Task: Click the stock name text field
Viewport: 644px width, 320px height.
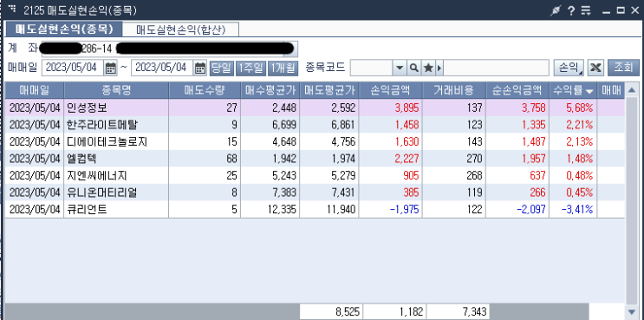Action: click(496, 69)
